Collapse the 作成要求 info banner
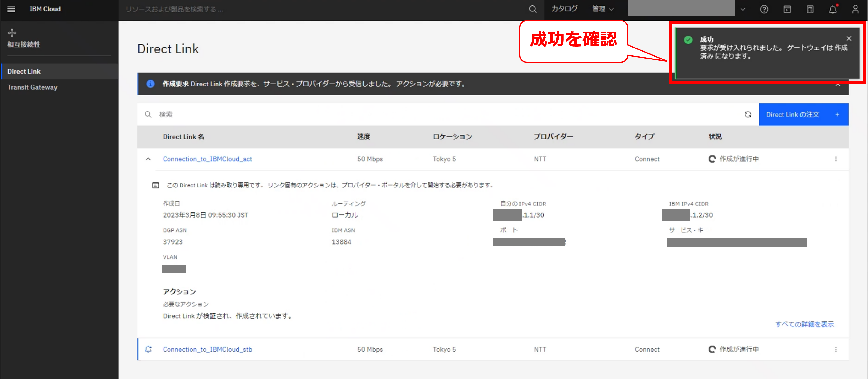 (838, 85)
